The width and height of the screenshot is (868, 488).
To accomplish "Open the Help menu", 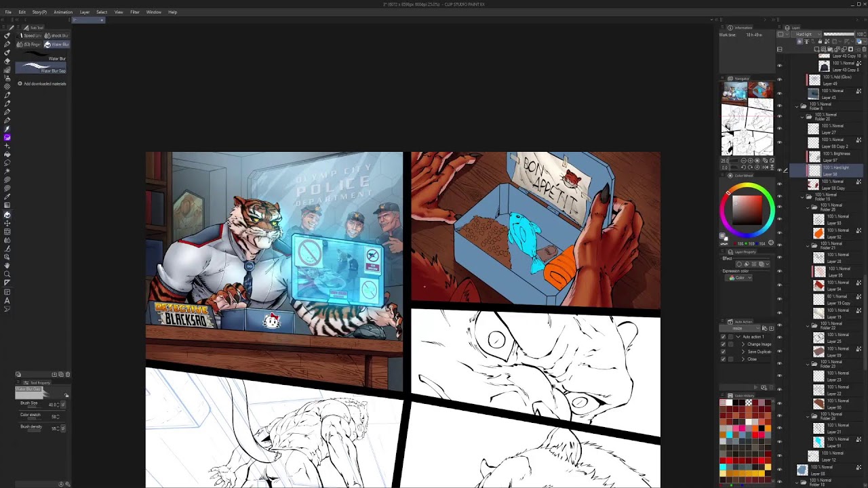I will pos(172,12).
